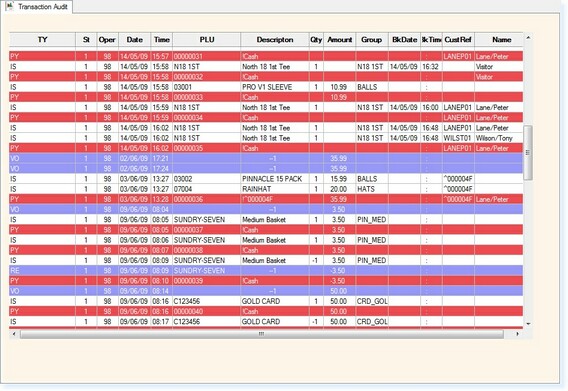This screenshot has height=391, width=568.
Task: Click the 16:32 booking time cell
Action: [430, 67]
